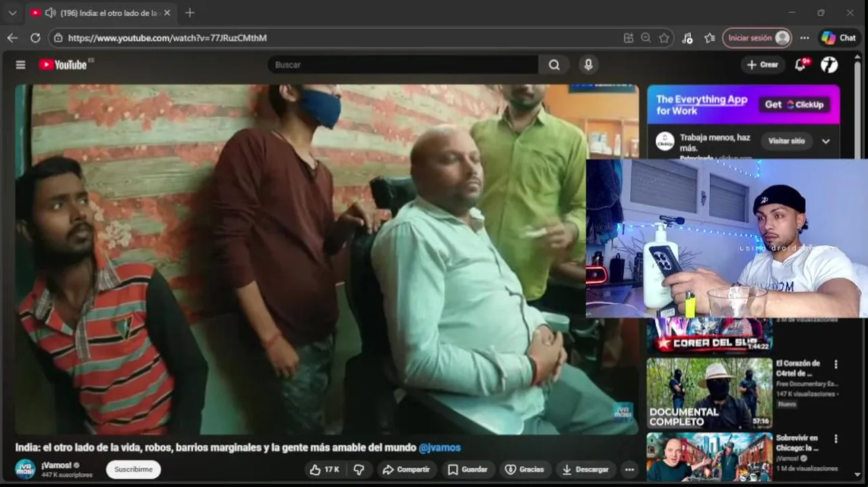Open browser settings and more ellipsis

pyautogui.click(x=804, y=38)
